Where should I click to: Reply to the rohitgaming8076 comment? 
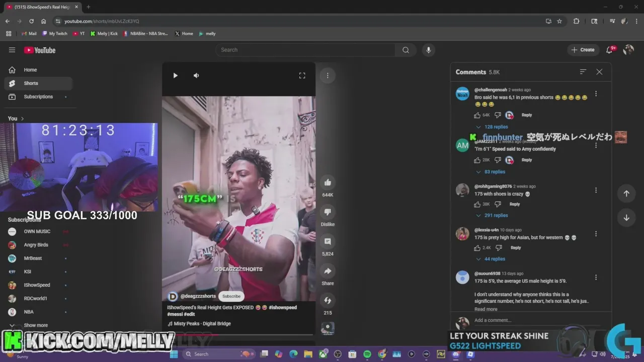coord(515,204)
